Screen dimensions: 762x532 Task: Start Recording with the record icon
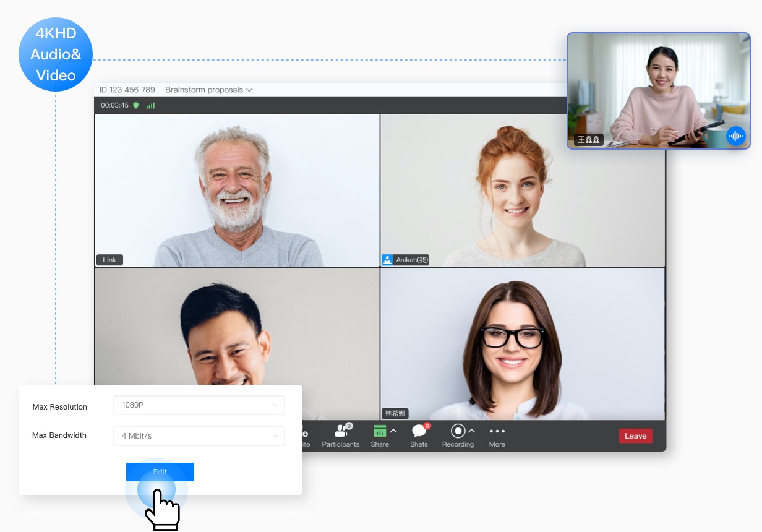[458, 431]
